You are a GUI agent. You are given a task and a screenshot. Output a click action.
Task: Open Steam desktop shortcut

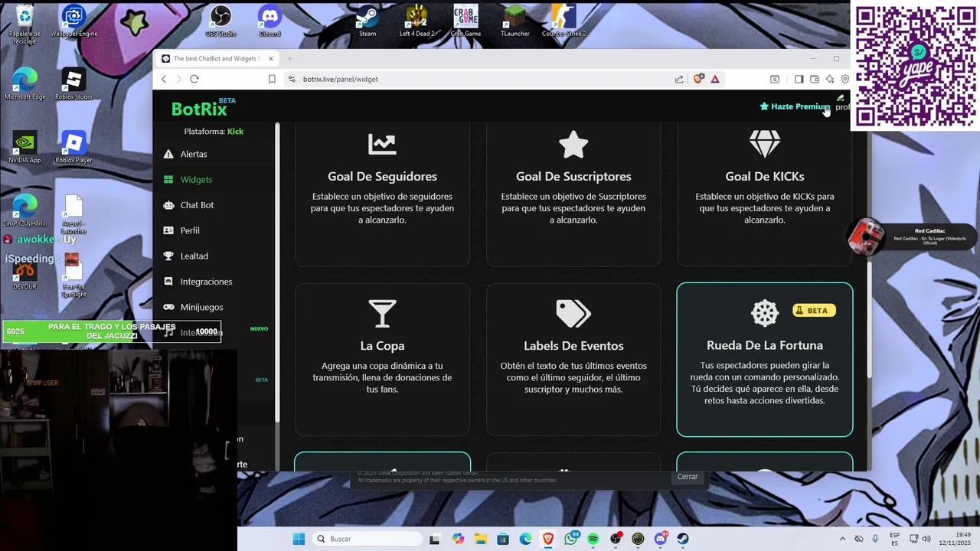coord(367,21)
